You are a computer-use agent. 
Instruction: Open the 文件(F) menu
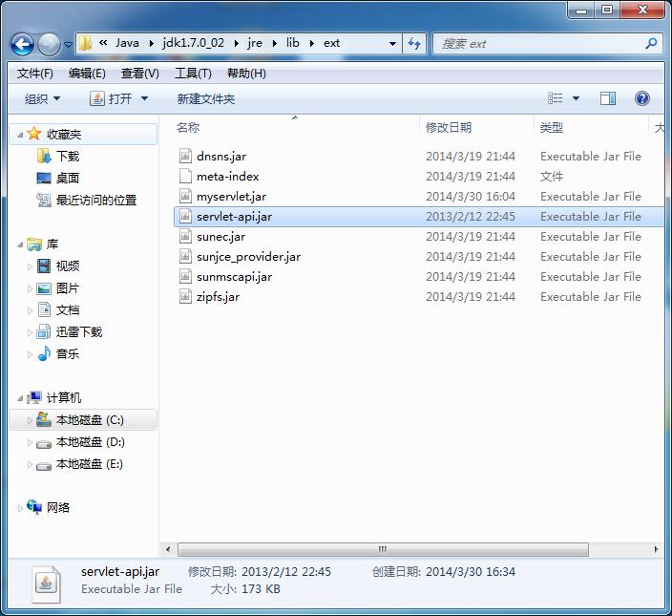(x=34, y=74)
